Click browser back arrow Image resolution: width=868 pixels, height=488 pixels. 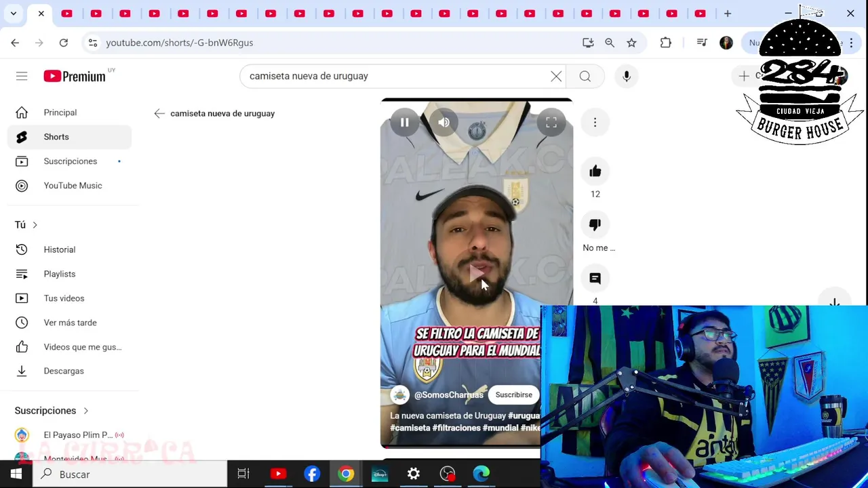(15, 43)
